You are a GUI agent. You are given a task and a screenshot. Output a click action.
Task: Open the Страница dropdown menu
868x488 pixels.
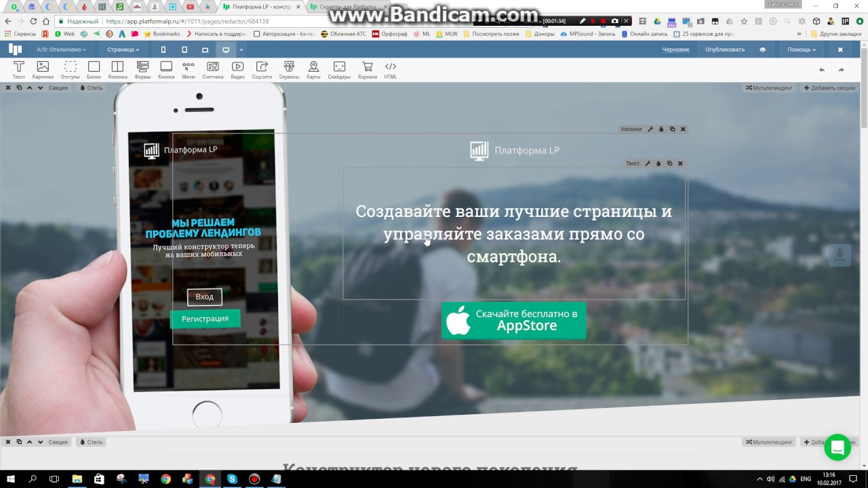tap(123, 49)
